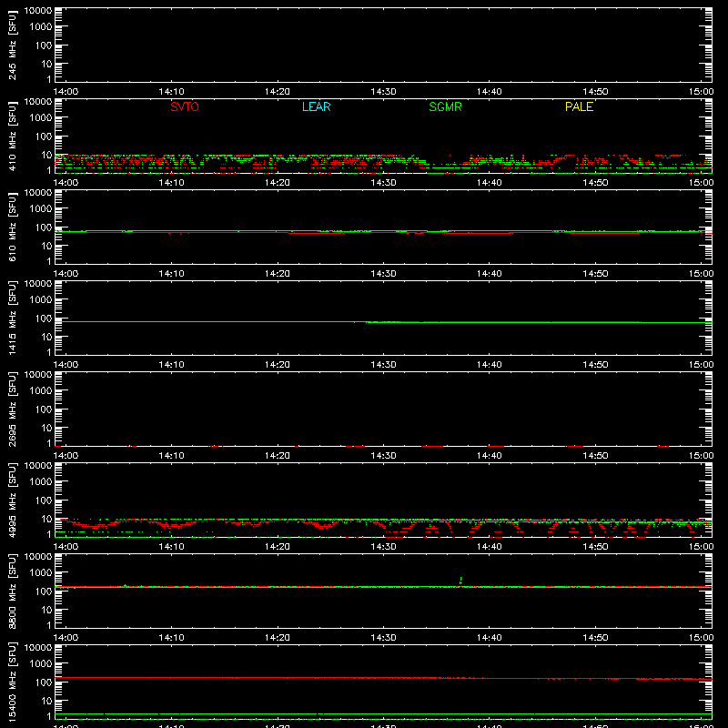Click the 14:50 label below 8800 MHz plot
This screenshot has height=728, width=728.
595,638
